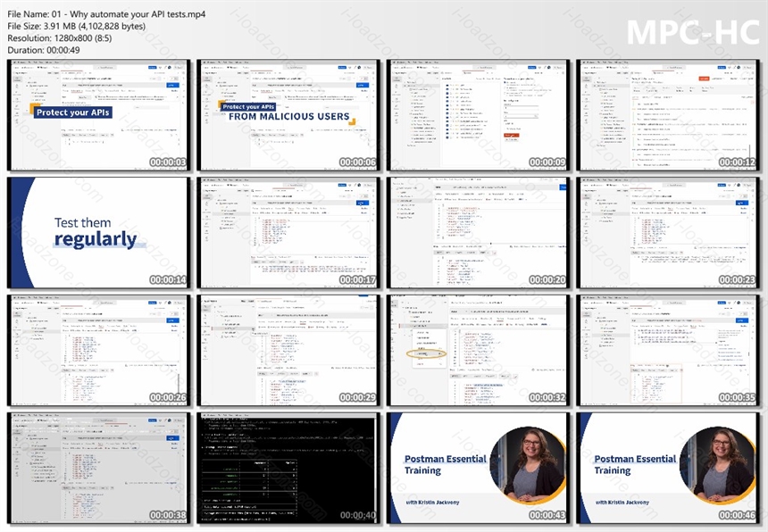Open the frame stamped 00:00:09

pos(478,115)
